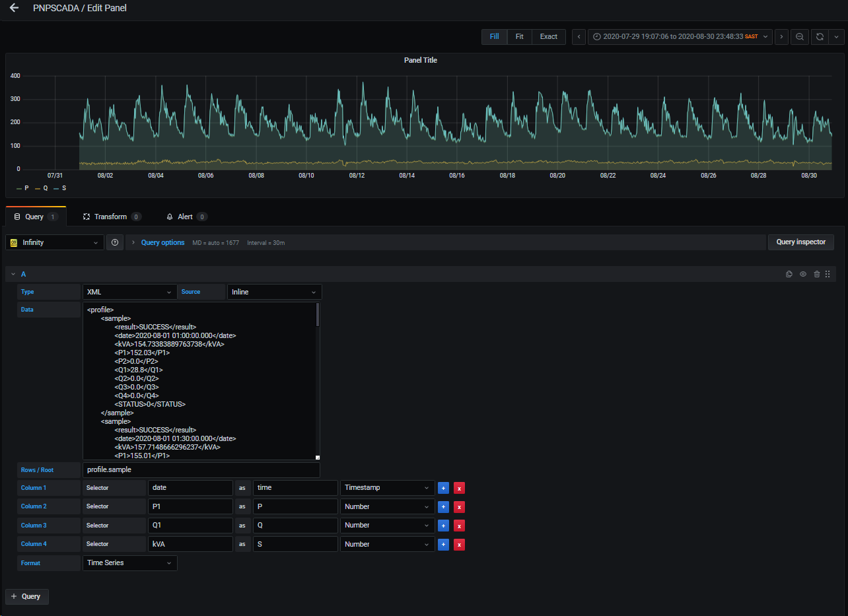This screenshot has height=616, width=848.
Task: Open datasource help via the question mark icon
Action: click(x=114, y=242)
